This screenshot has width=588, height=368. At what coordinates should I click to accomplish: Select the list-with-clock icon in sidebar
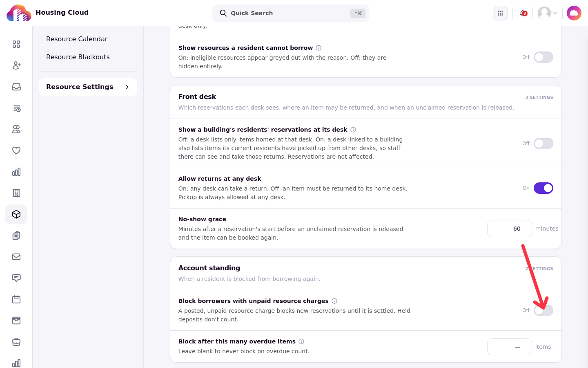(16, 108)
